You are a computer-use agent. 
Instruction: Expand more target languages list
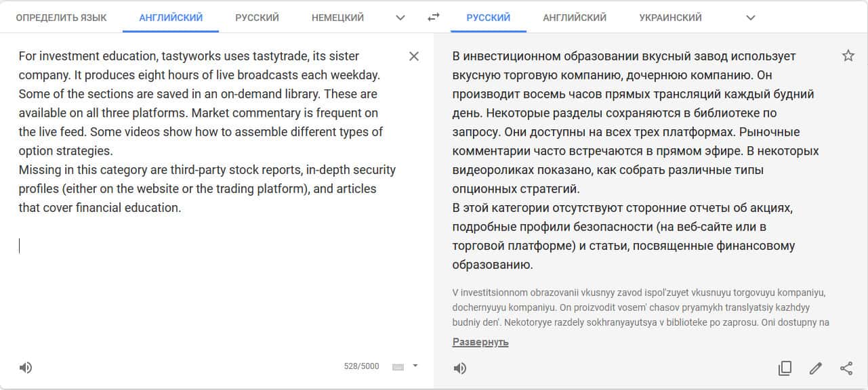tap(750, 18)
